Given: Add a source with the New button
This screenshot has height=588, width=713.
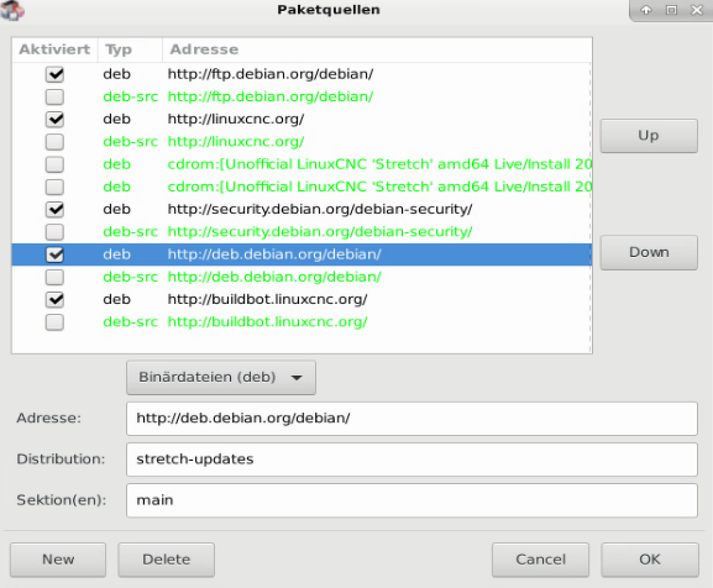Looking at the screenshot, I should 58,560.
